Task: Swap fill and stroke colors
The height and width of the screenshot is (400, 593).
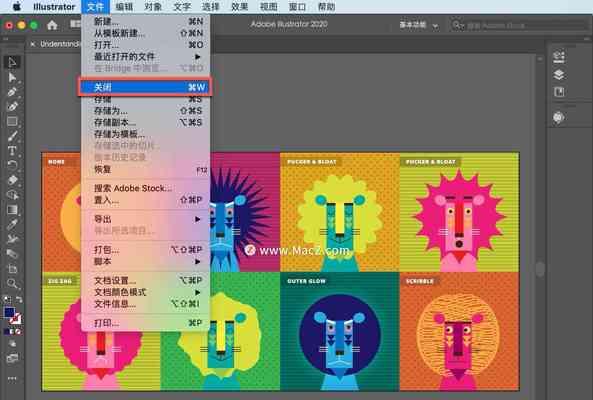Action: point(19,299)
